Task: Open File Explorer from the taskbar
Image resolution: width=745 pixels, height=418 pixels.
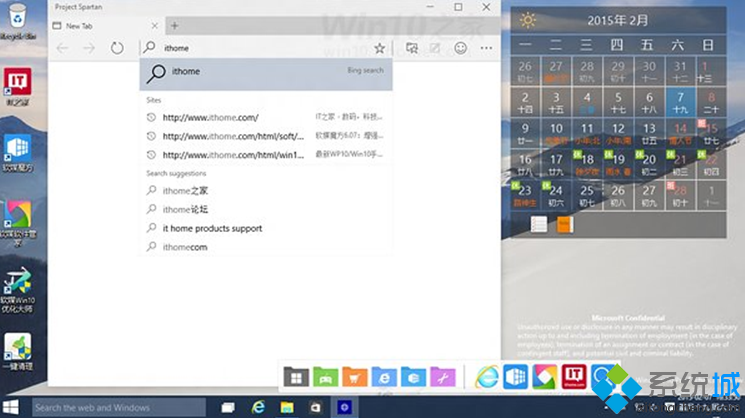Action: (x=287, y=407)
